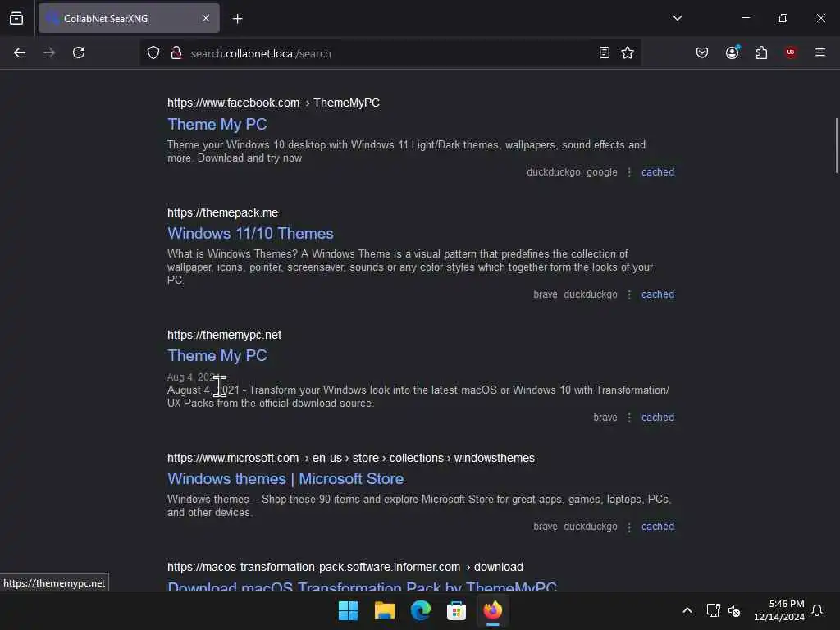The height and width of the screenshot is (630, 840).
Task: Open notifications bell icon
Action: point(817,610)
